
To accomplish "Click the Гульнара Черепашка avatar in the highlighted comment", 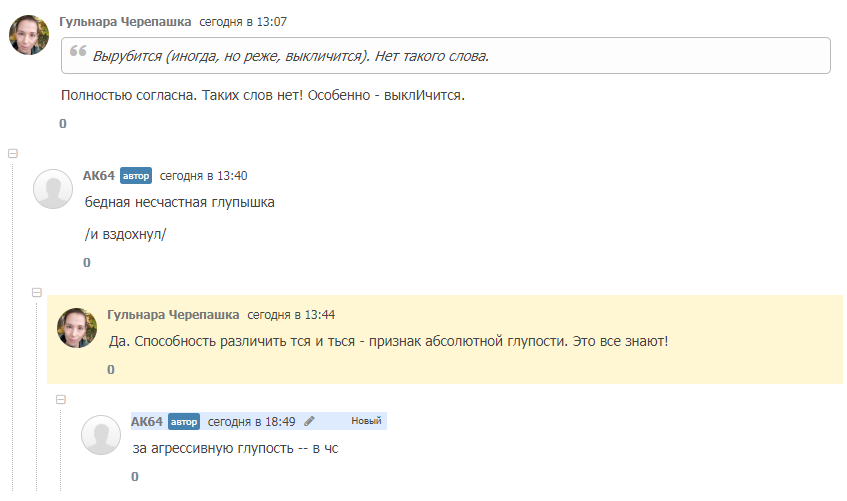I will click(77, 328).
